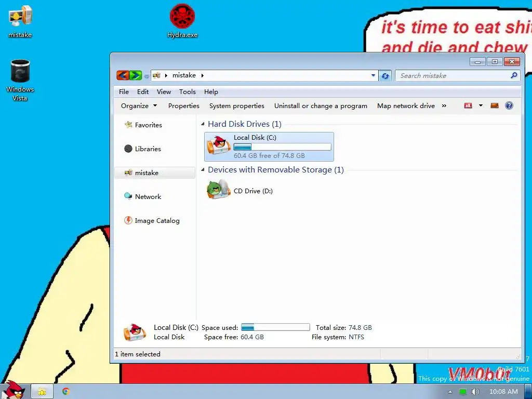The image size is (532, 399).
Task: Toggle the preview pane icon
Action: (495, 105)
